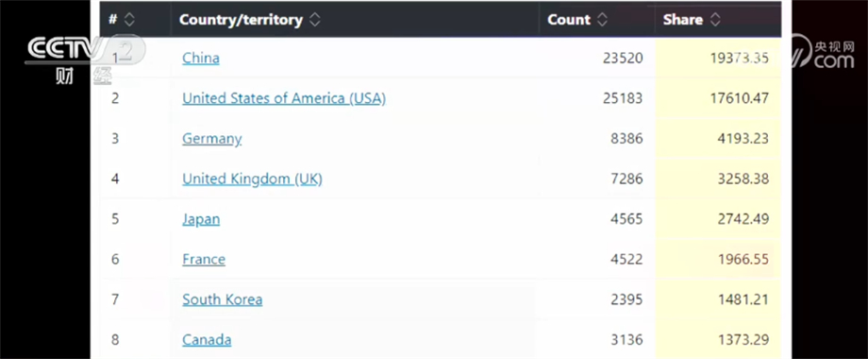The width and height of the screenshot is (868, 359).
Task: Follow the Germany link
Action: click(x=212, y=139)
